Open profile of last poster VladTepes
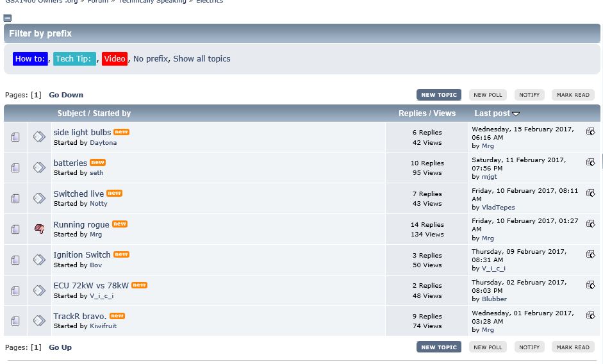The width and height of the screenshot is (603, 364). 499,208
